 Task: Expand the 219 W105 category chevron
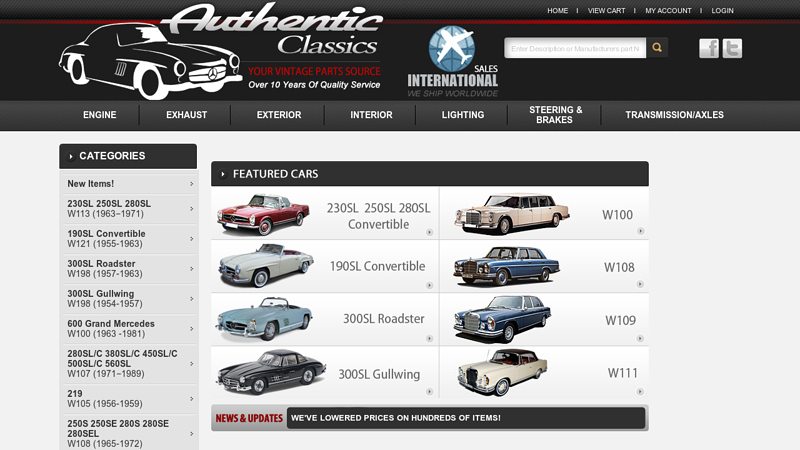[192, 399]
